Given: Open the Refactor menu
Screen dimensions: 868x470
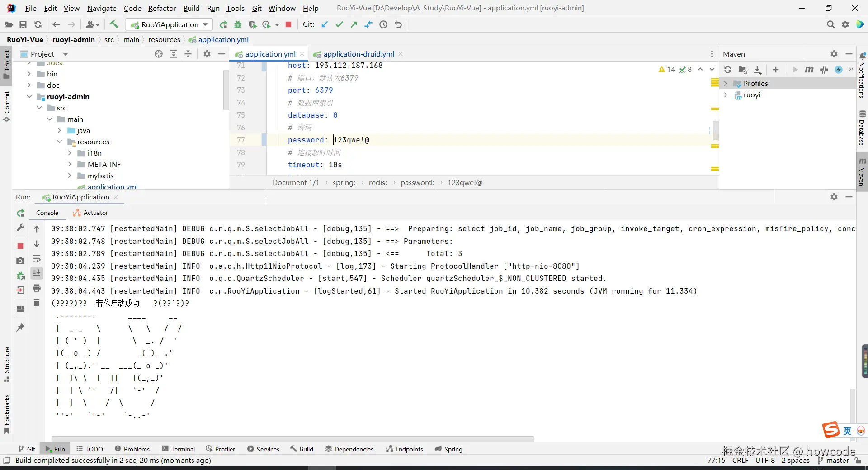Looking at the screenshot, I should point(162,8).
